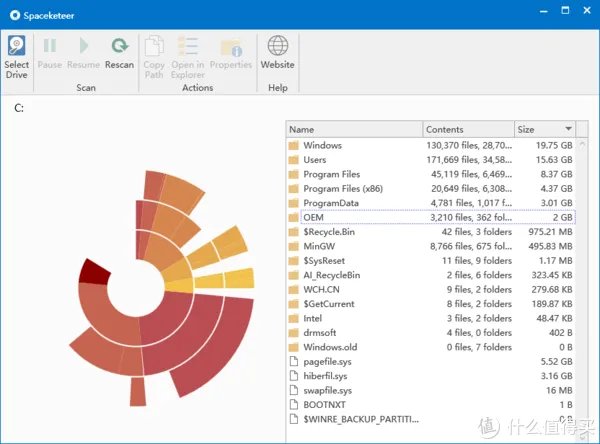Open the Website help icon

pyautogui.click(x=278, y=47)
